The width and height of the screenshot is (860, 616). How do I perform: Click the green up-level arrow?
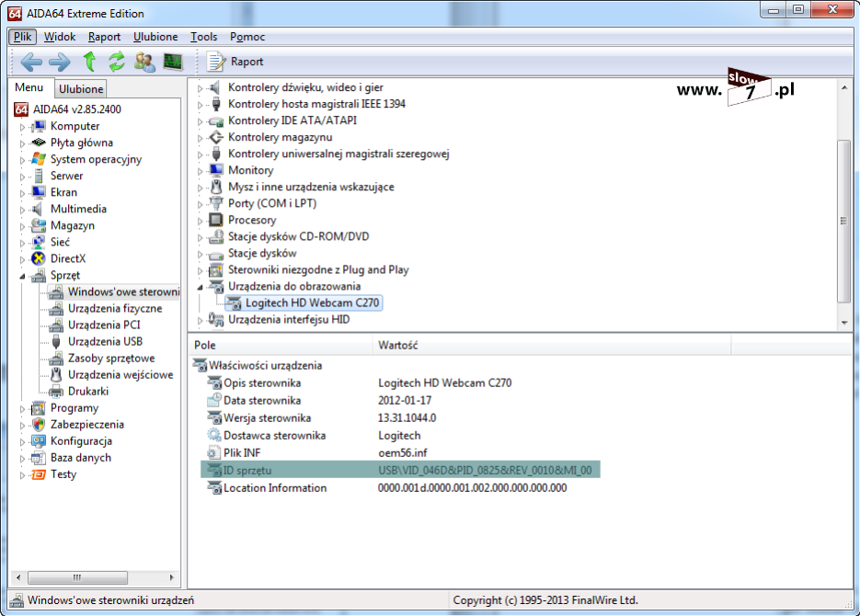tap(89, 62)
